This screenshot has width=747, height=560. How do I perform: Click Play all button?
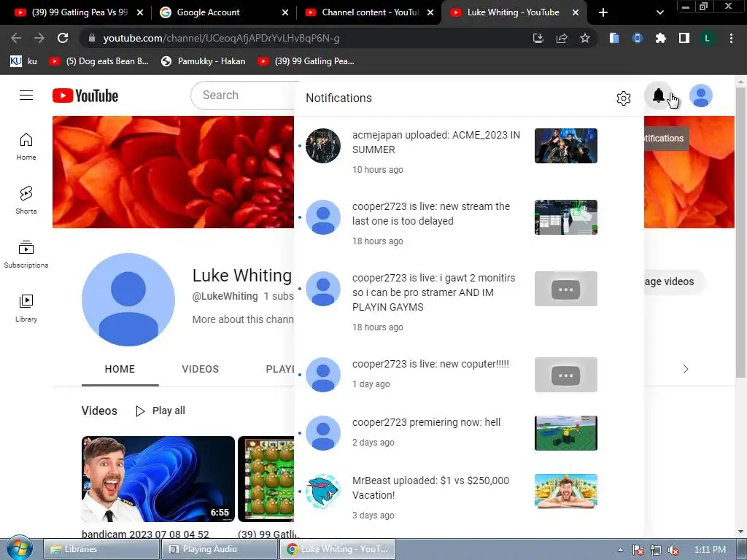160,411
